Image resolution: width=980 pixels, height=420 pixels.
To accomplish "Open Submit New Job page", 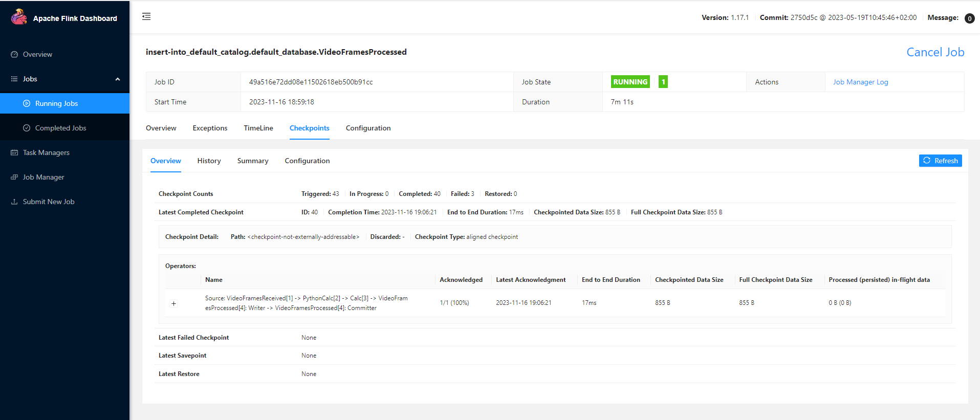I will pos(64,202).
